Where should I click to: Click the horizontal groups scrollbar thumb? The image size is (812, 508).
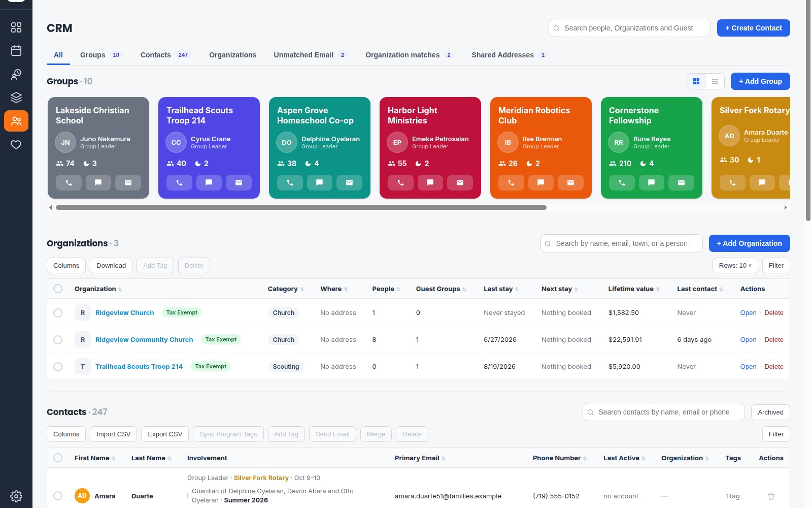301,208
